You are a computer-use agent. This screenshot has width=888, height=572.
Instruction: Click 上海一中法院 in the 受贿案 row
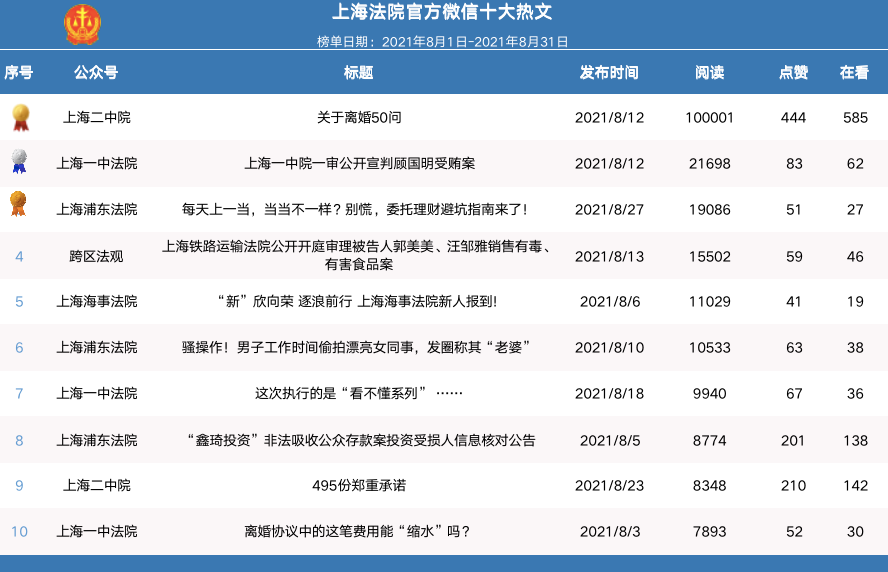pyautogui.click(x=96, y=164)
